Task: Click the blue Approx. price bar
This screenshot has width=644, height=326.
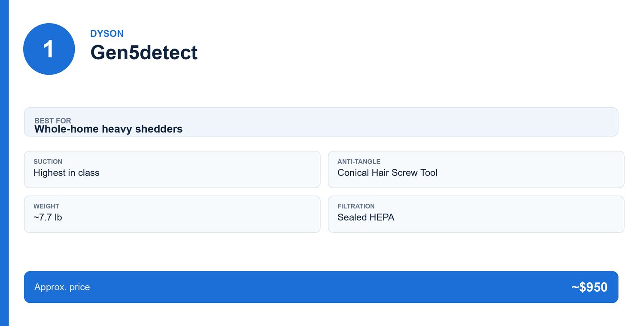Action: tap(321, 287)
